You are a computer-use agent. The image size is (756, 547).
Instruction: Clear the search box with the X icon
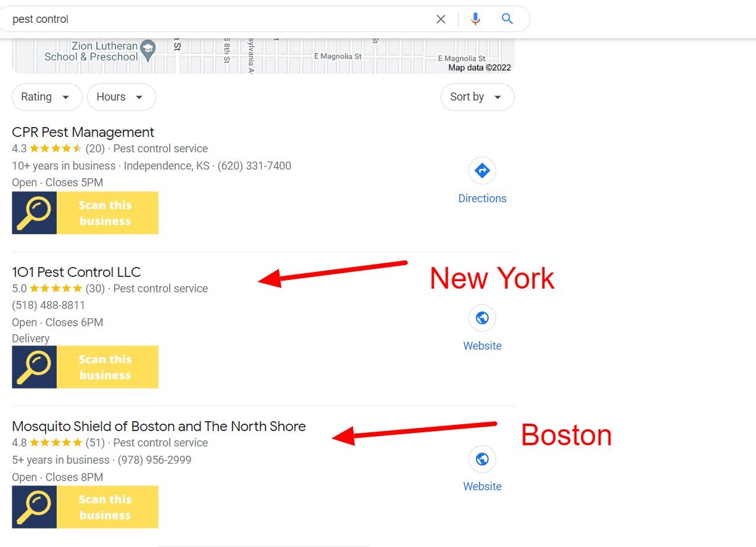point(441,19)
